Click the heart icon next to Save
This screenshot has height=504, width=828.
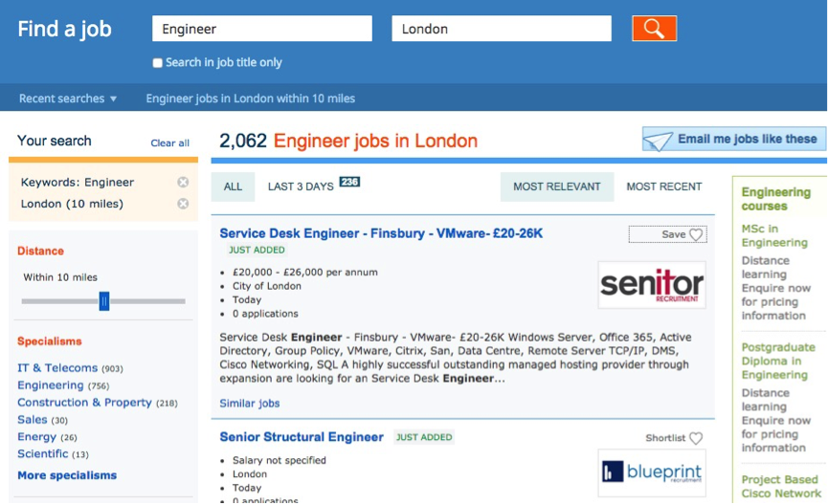696,234
